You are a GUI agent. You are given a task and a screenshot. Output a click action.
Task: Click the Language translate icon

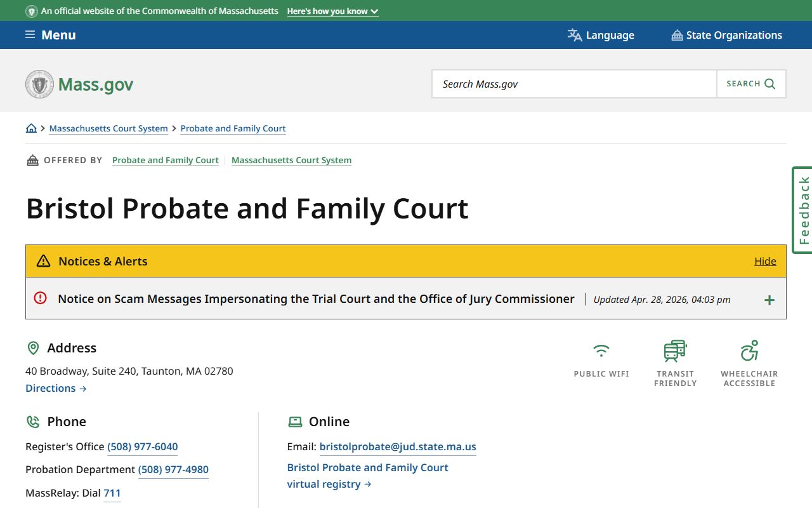(x=575, y=35)
